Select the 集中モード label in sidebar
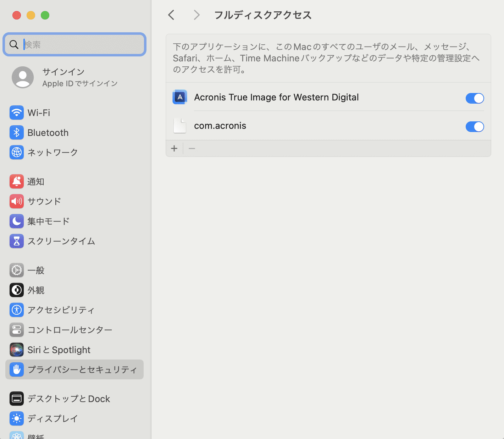 [x=49, y=221]
